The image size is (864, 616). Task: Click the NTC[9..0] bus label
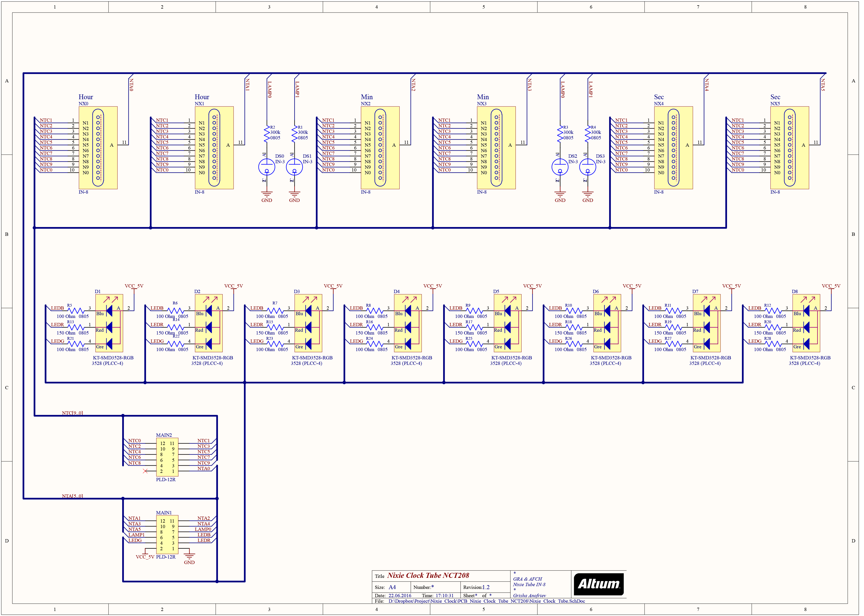click(x=72, y=413)
